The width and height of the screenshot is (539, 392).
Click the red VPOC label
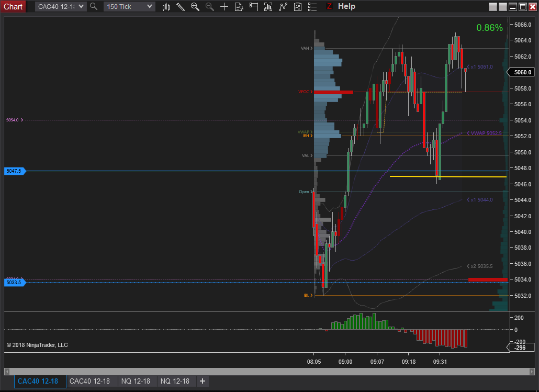tap(305, 92)
